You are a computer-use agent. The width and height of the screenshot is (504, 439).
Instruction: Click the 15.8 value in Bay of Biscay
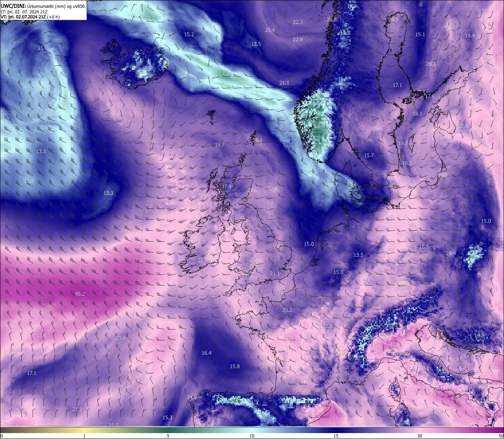[x=235, y=366]
